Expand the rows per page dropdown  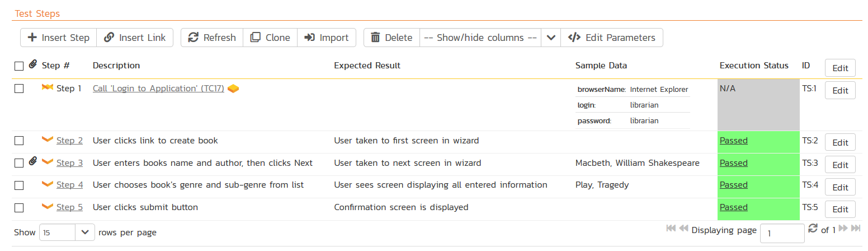click(x=84, y=232)
